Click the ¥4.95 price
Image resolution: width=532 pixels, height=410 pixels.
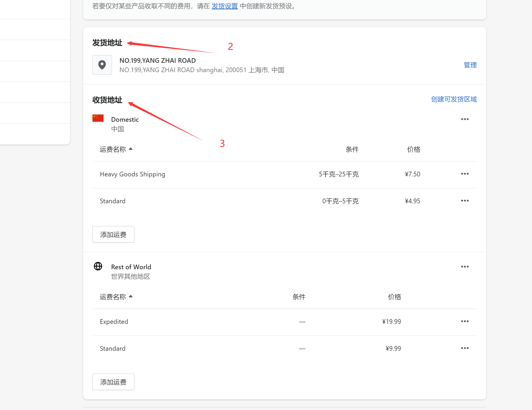[412, 201]
